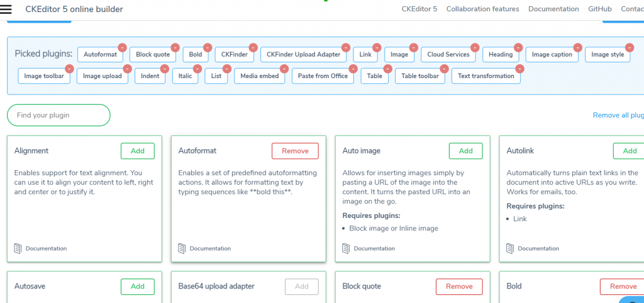Click minus badge on Table toolbar chip
The image size is (644, 303).
[x=445, y=69]
